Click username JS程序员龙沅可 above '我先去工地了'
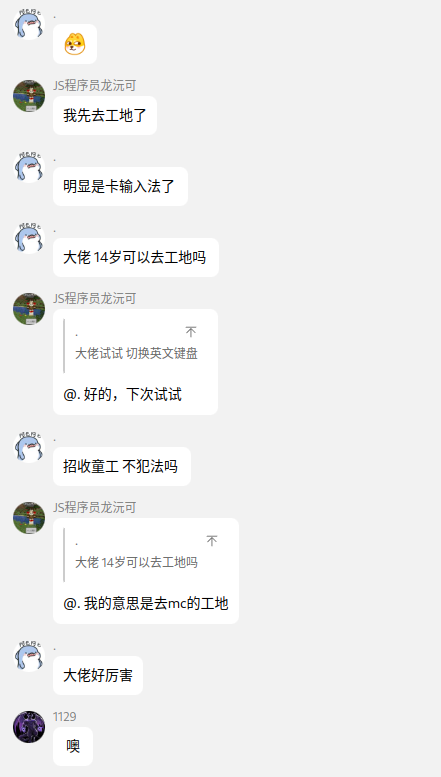Image resolution: width=441 pixels, height=777 pixels. (x=95, y=86)
